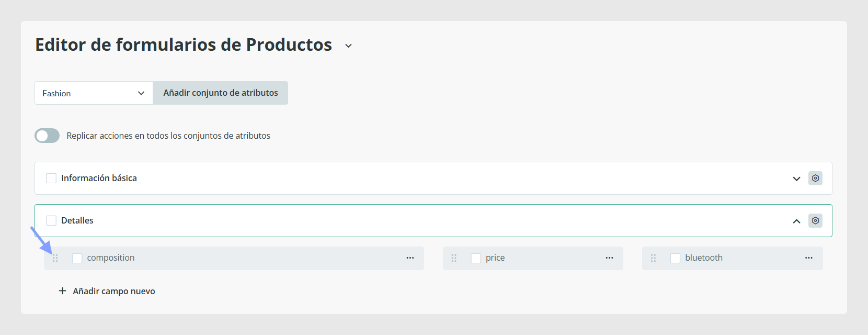Click Añadir conjunto de atributos button
This screenshot has height=335, width=868.
(x=221, y=93)
